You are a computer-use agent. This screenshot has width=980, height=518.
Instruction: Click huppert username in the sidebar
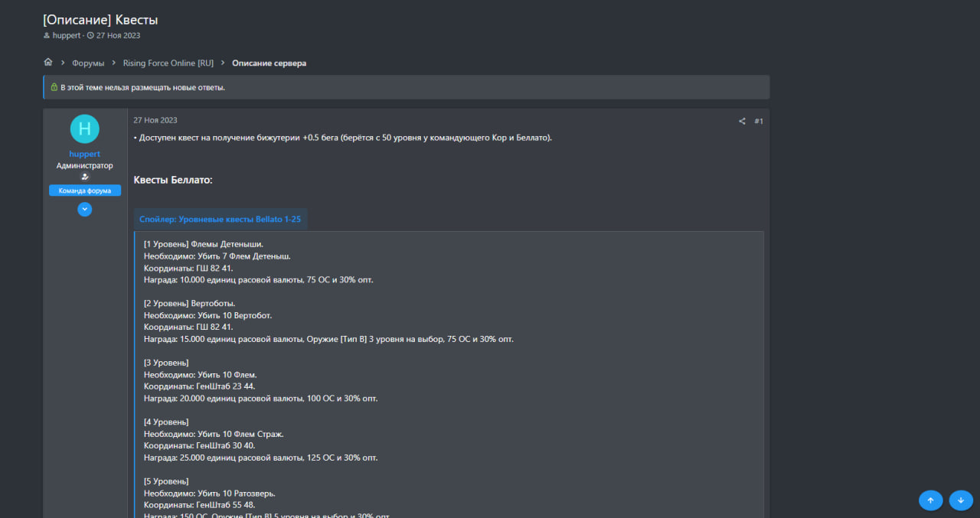85,154
